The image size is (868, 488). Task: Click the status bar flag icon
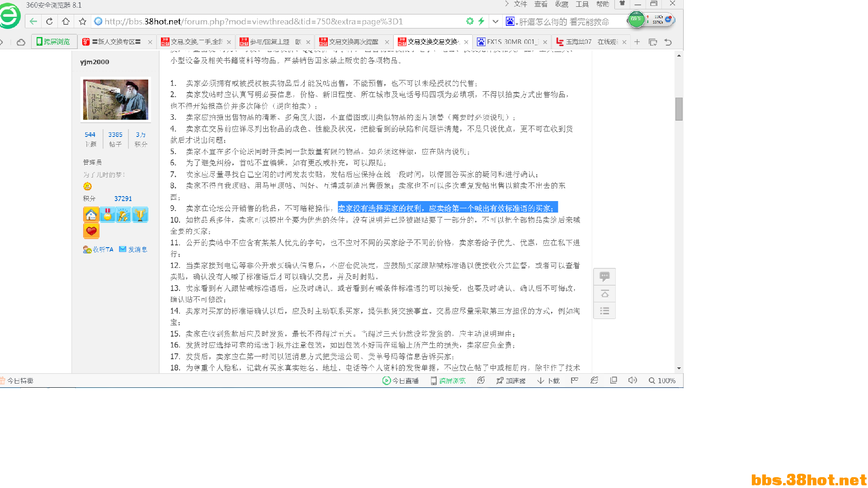575,381
